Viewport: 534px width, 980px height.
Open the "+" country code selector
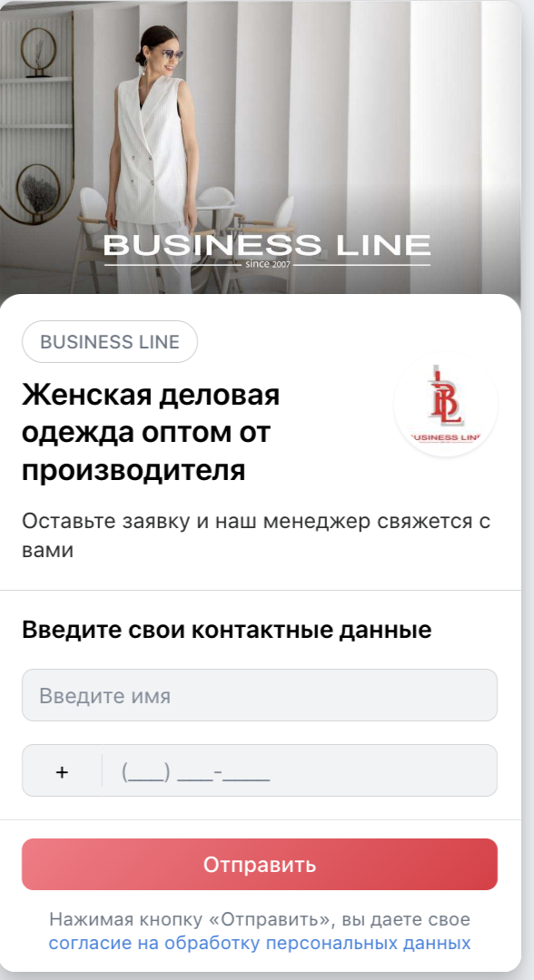click(62, 771)
